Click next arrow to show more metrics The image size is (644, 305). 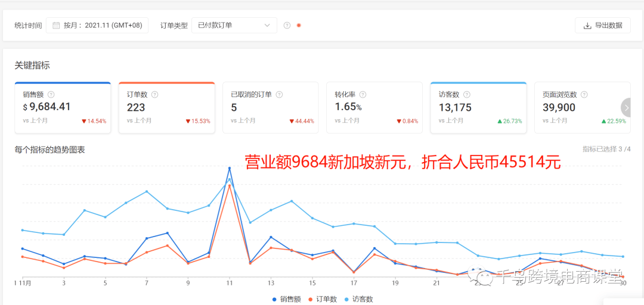point(627,108)
